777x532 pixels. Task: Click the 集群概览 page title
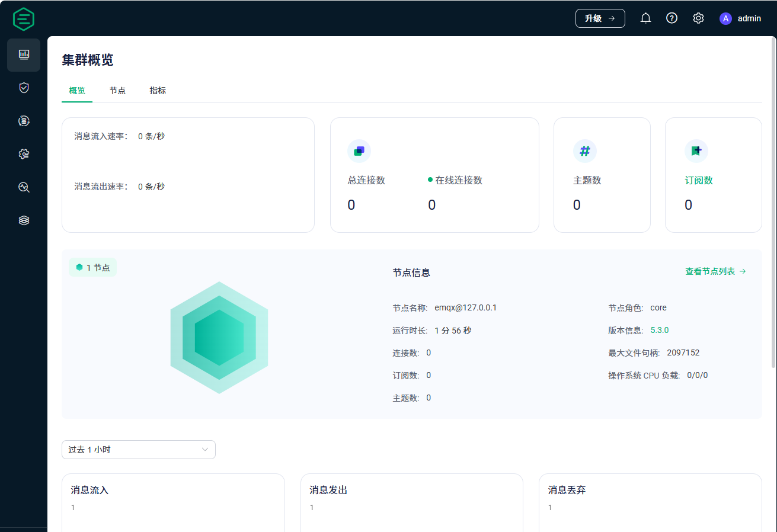[x=87, y=60]
